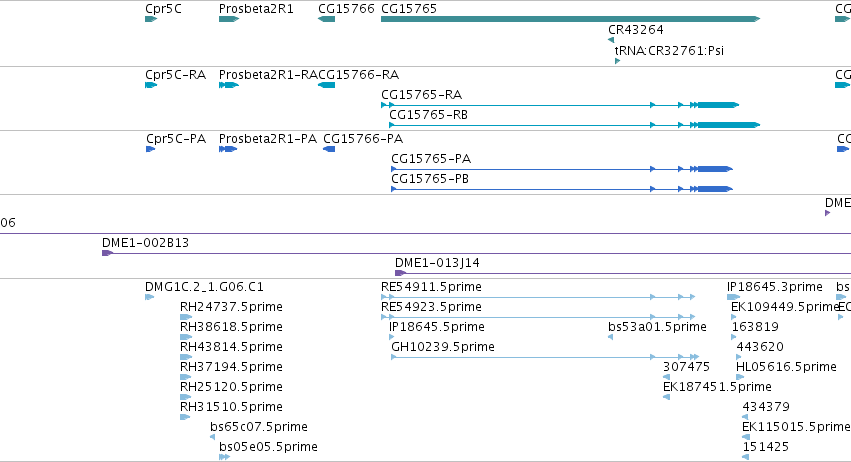Select the RH38618.5prime EST
The width and height of the screenshot is (851, 462).
pyautogui.click(x=231, y=327)
